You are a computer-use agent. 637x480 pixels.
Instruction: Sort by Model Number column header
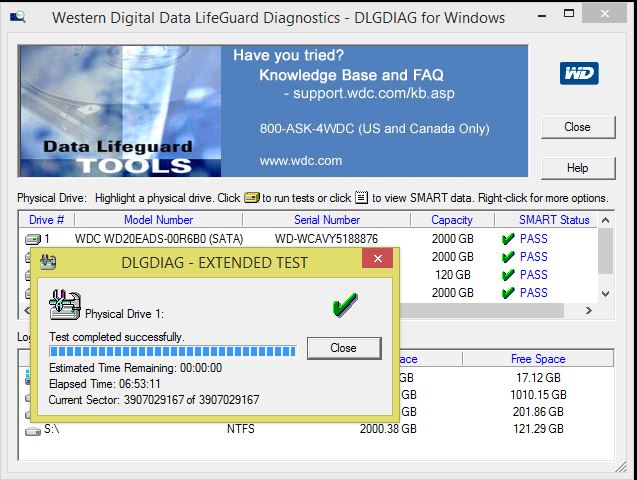pos(158,220)
